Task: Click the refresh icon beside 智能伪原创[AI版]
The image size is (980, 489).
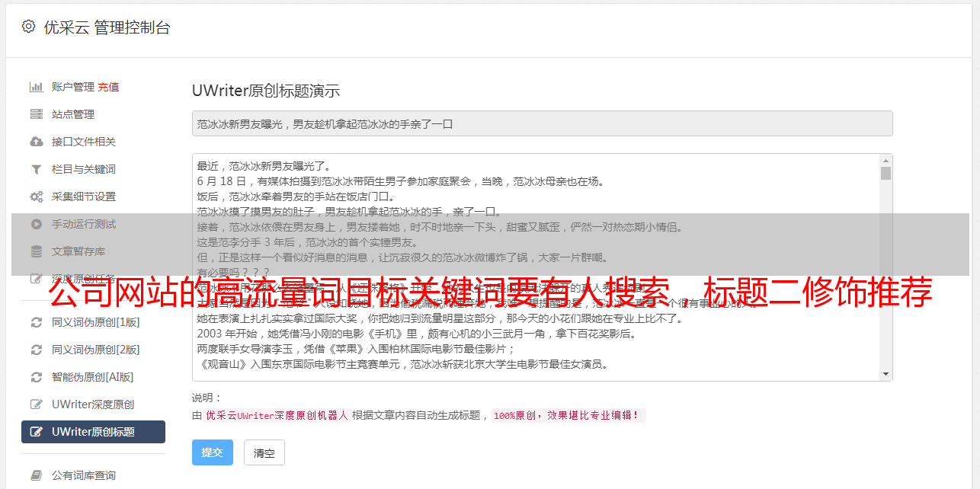Action: 36,377
